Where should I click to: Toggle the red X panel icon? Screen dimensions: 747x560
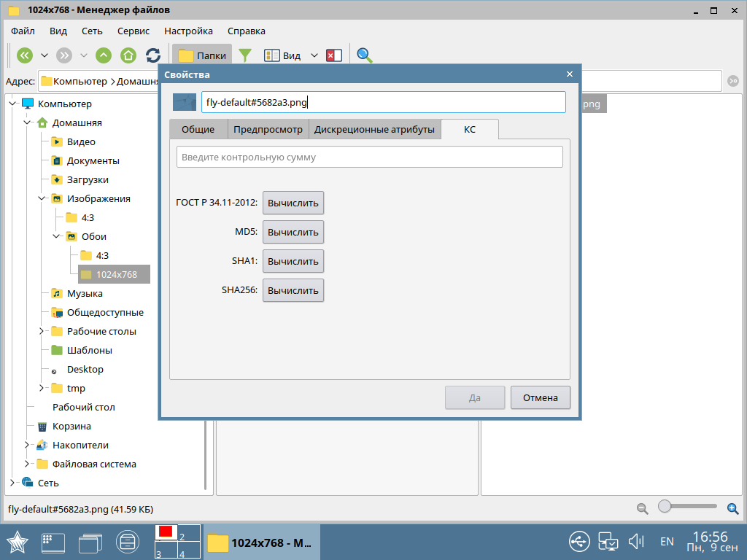pyautogui.click(x=334, y=55)
